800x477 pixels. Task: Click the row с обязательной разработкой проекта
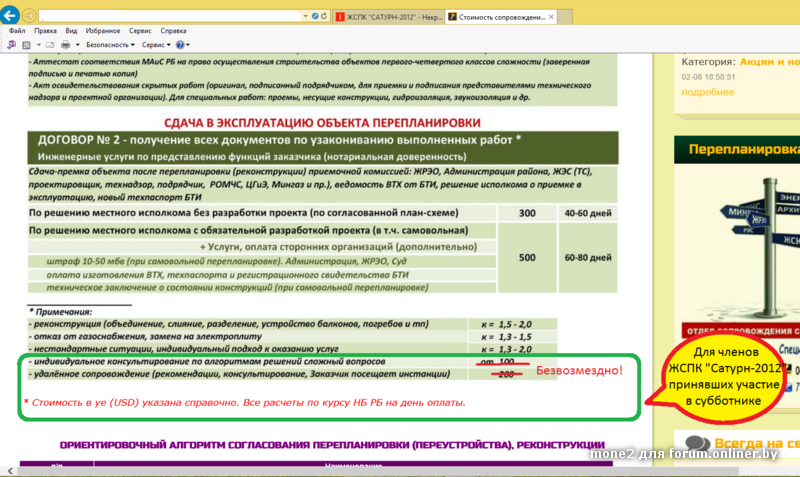click(261, 231)
